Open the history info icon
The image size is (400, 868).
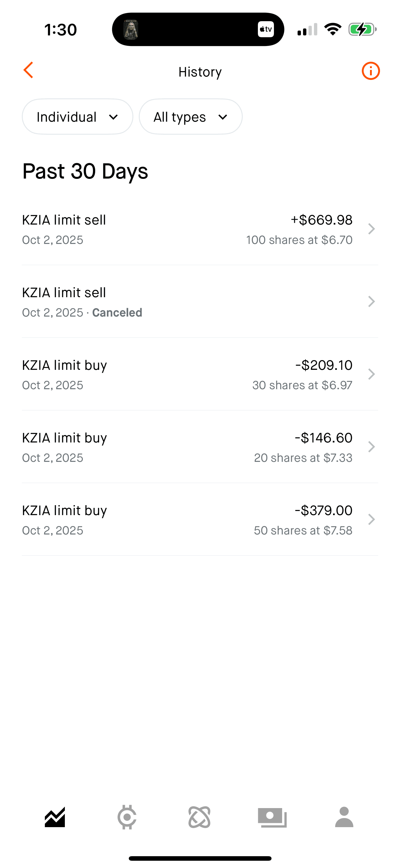[370, 71]
